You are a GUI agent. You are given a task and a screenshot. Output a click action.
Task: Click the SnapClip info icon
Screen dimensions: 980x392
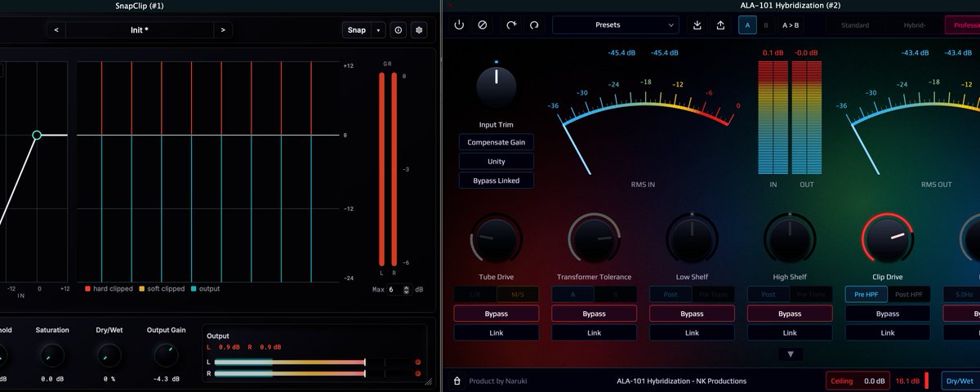pos(399,30)
